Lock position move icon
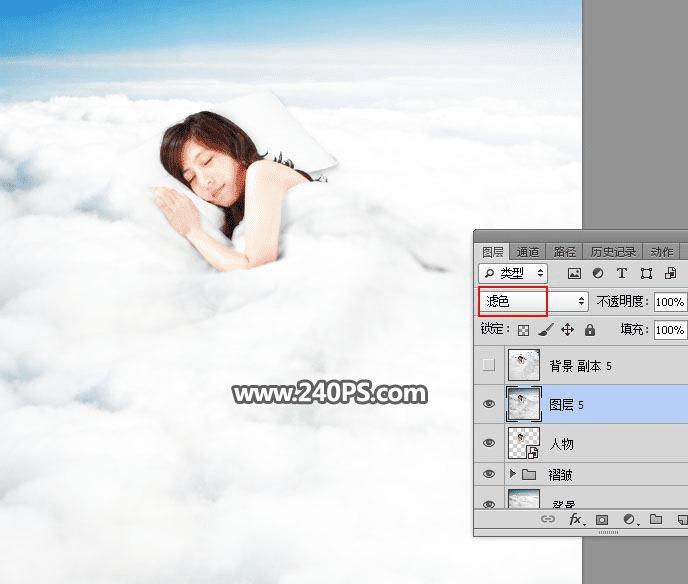 567,330
